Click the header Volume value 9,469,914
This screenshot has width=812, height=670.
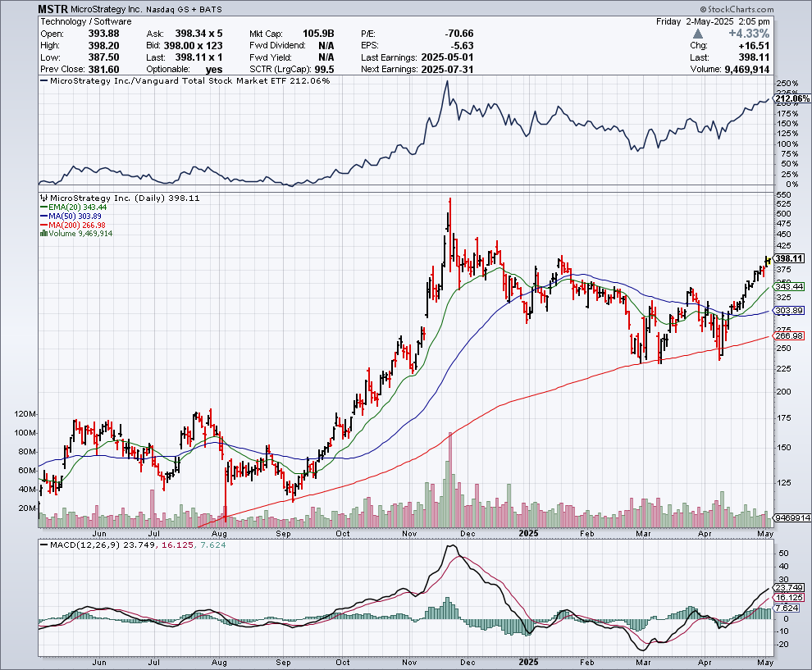click(x=746, y=69)
